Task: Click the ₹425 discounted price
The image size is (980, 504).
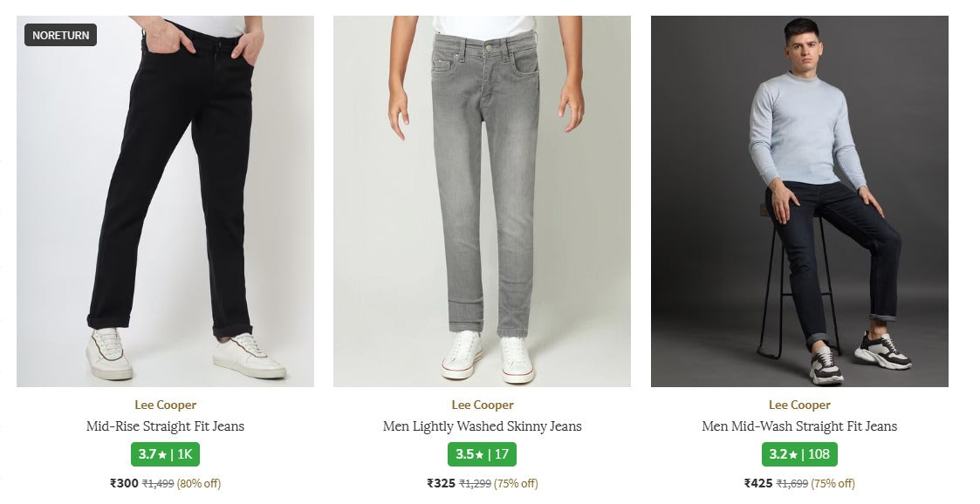Action: pyautogui.click(x=758, y=483)
